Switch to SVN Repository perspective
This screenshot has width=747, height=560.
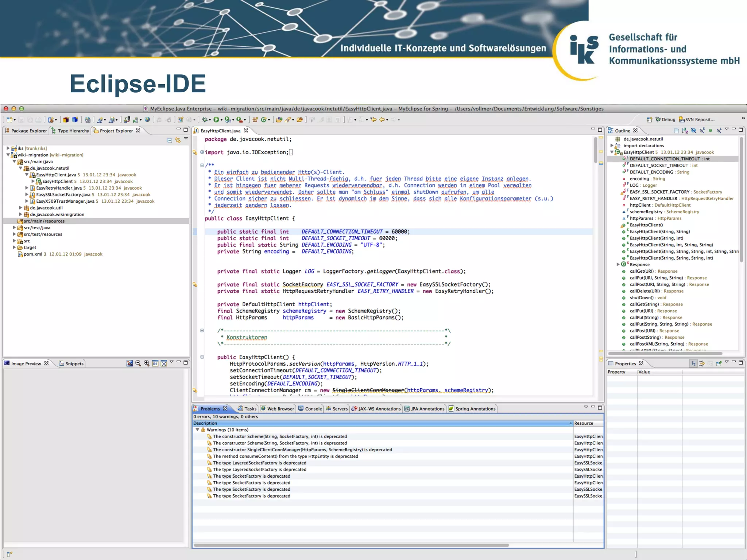697,120
